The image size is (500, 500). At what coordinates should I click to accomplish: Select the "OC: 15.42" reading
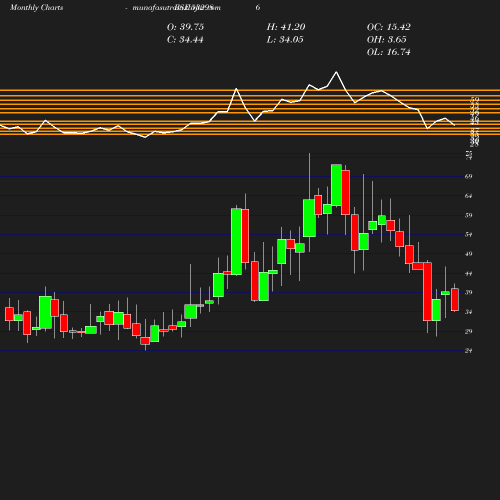coord(389,27)
